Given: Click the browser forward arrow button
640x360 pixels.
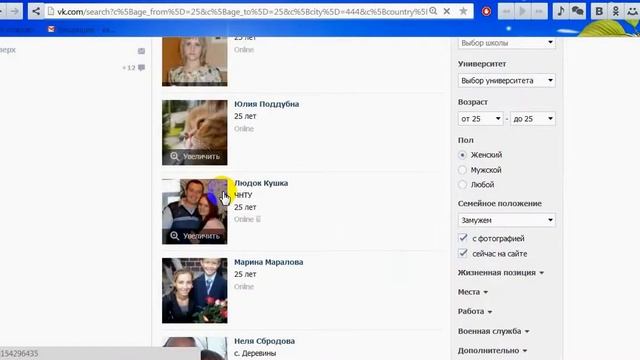Looking at the screenshot, I should [15, 11].
